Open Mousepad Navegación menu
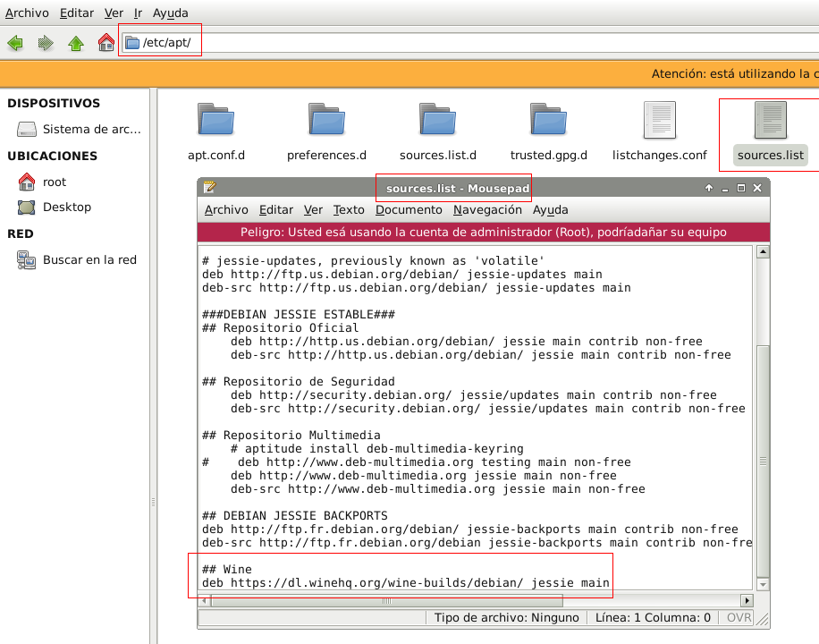 pos(487,209)
